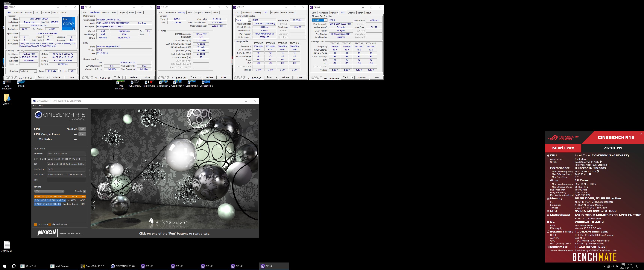The height and width of the screenshot is (270, 644).
Task: Expand Tools arrow in Slot #2 SPD window
Action: 353,78
